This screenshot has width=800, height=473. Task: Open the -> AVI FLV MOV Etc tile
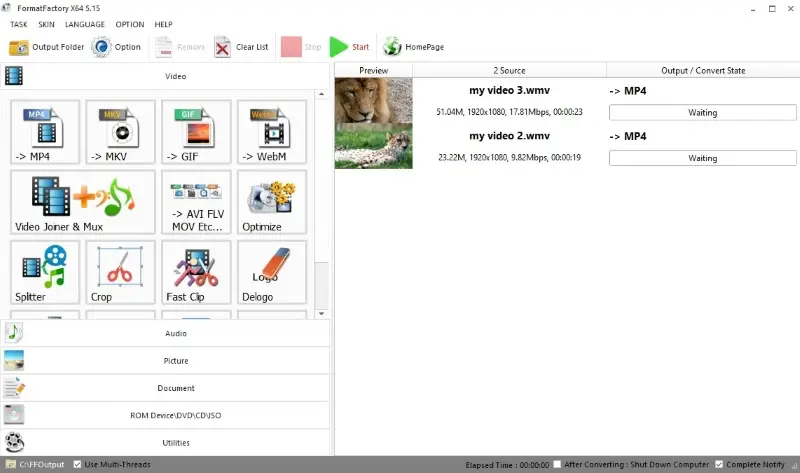tap(196, 202)
